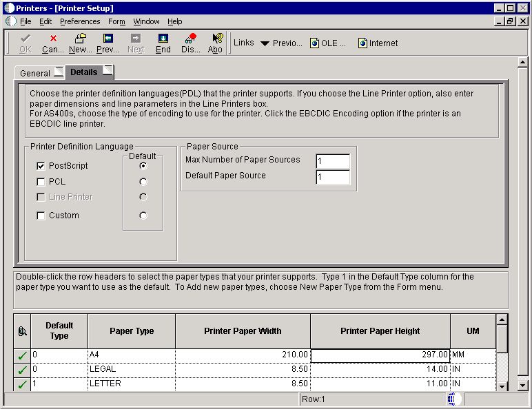Click the MM unit cell
The height and width of the screenshot is (409, 532).
pos(473,356)
